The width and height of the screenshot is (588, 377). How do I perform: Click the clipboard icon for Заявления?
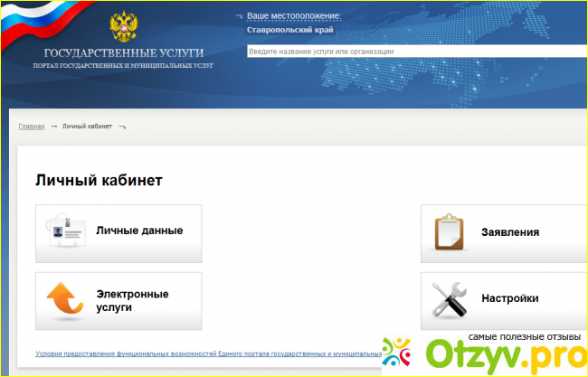pyautogui.click(x=450, y=232)
